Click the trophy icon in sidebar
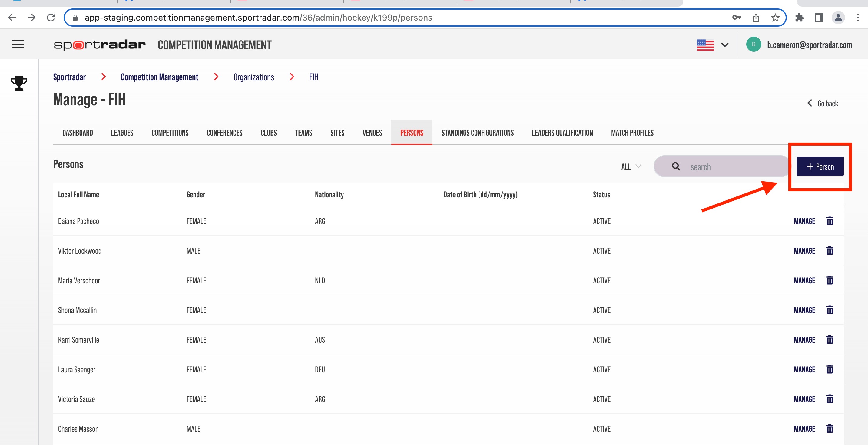Viewport: 868px width, 445px height. 19,83
